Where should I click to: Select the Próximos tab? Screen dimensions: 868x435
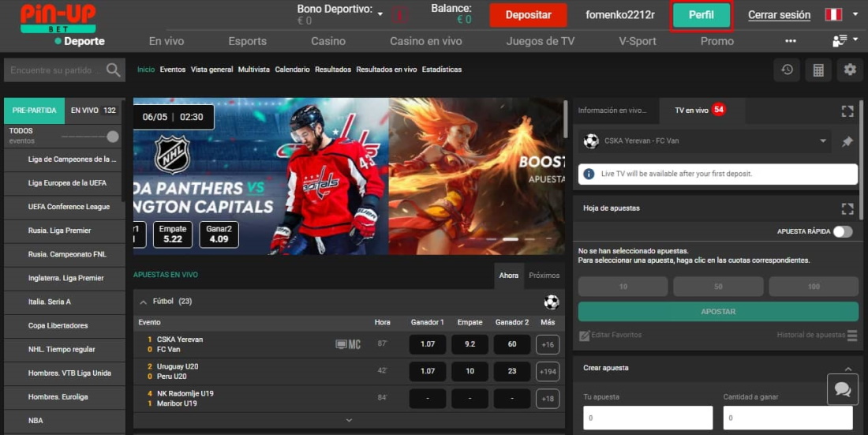pyautogui.click(x=544, y=276)
